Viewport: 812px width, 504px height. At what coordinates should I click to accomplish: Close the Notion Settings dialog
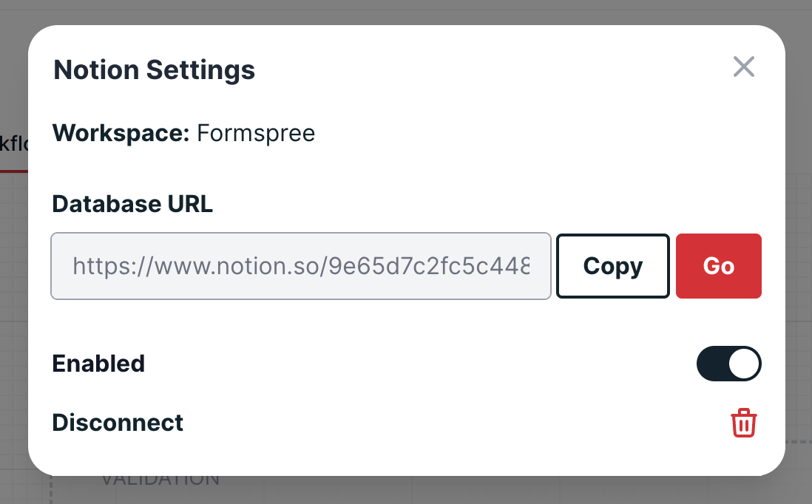pos(743,67)
